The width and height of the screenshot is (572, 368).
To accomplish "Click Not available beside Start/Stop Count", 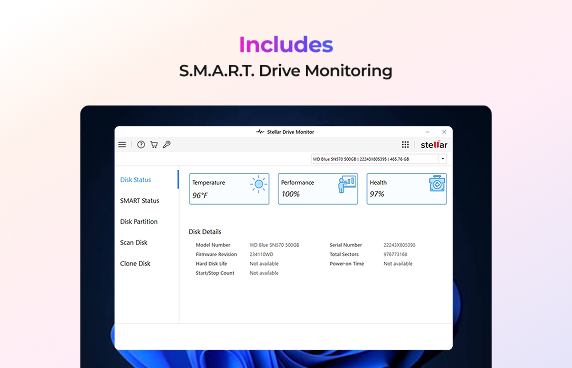I will (264, 273).
